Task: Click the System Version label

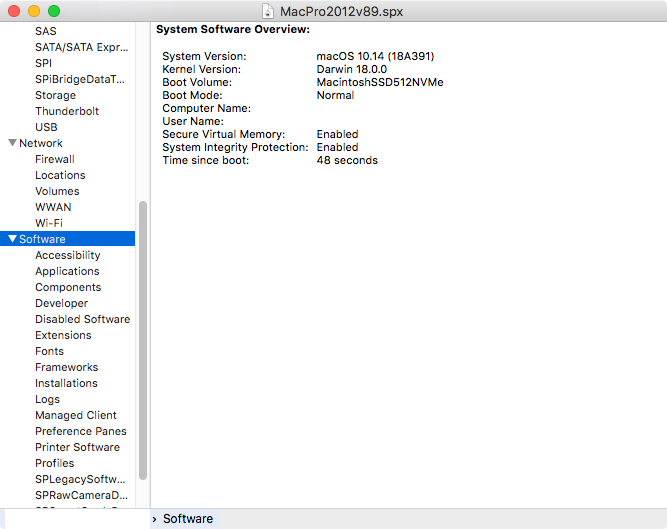Action: 204,56
